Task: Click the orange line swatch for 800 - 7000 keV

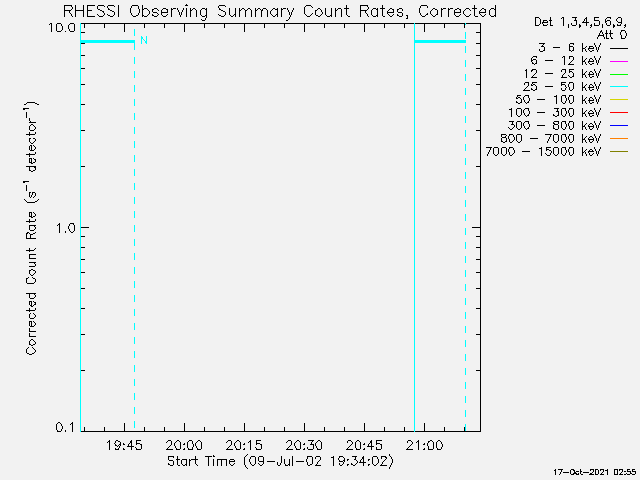Action: pyautogui.click(x=619, y=139)
